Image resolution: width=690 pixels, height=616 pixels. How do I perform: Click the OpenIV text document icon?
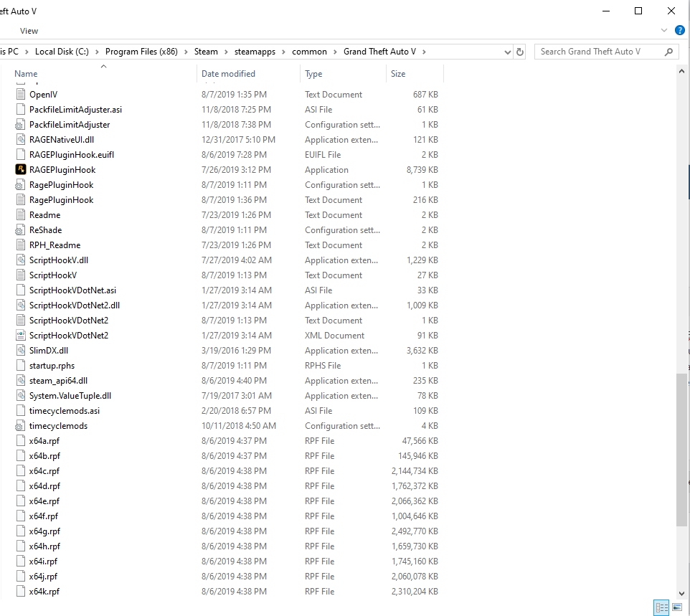(20, 94)
